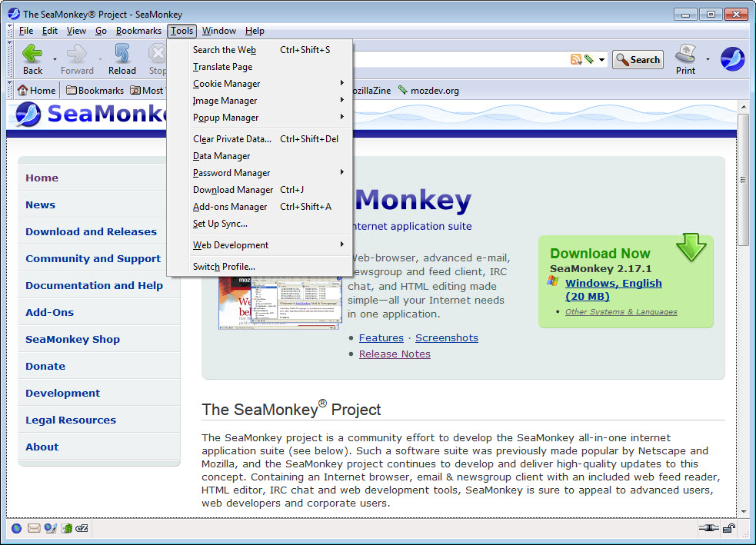The height and width of the screenshot is (545, 756).
Task: Open Mail & Newsgroups envelope icon
Action: point(34,528)
